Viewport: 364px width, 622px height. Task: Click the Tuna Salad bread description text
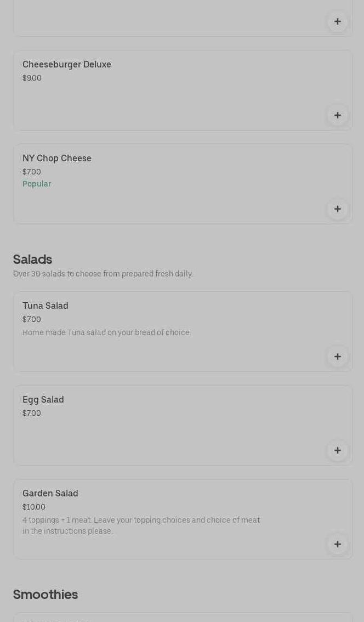coord(107,333)
